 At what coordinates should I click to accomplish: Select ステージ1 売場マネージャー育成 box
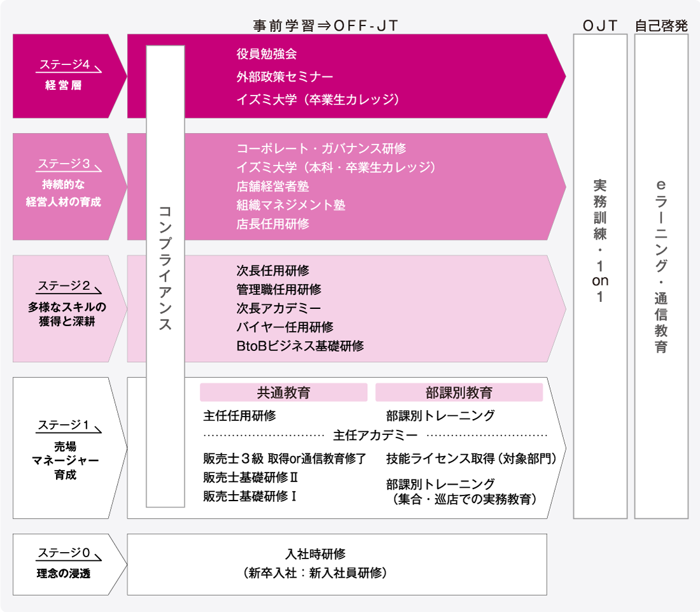[x=64, y=448]
